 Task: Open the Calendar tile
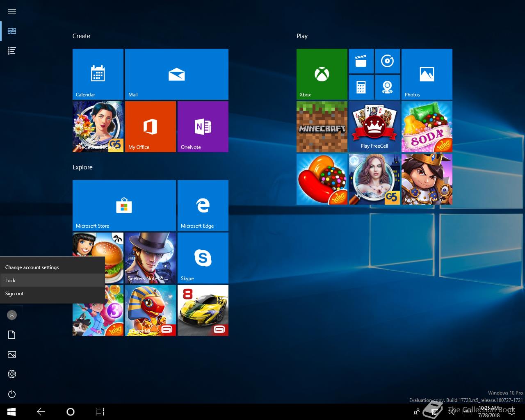tap(98, 74)
